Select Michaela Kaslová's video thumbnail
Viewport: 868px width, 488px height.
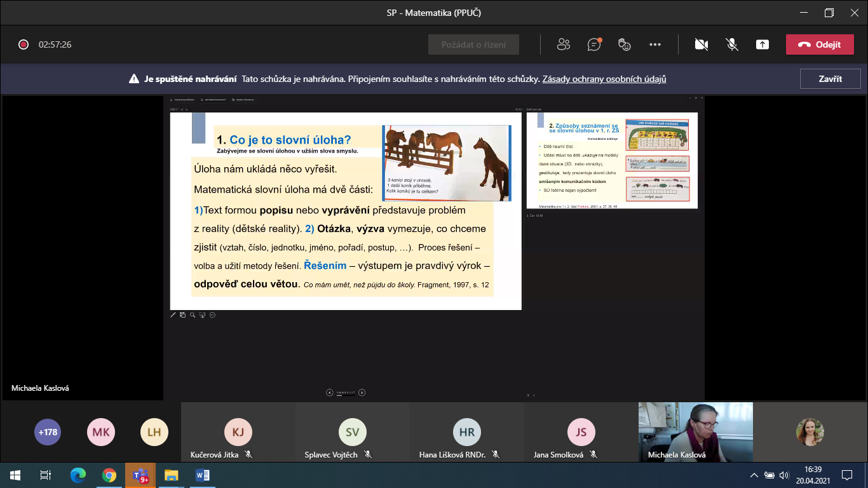[695, 431]
